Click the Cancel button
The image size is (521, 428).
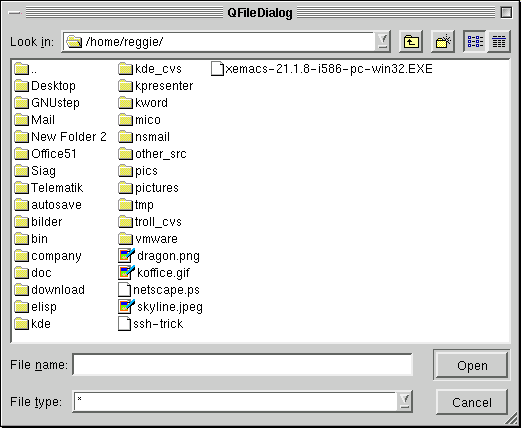[x=472, y=402]
